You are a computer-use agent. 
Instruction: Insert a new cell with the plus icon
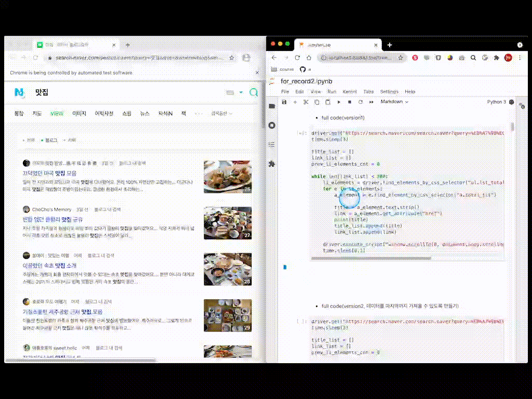click(295, 102)
